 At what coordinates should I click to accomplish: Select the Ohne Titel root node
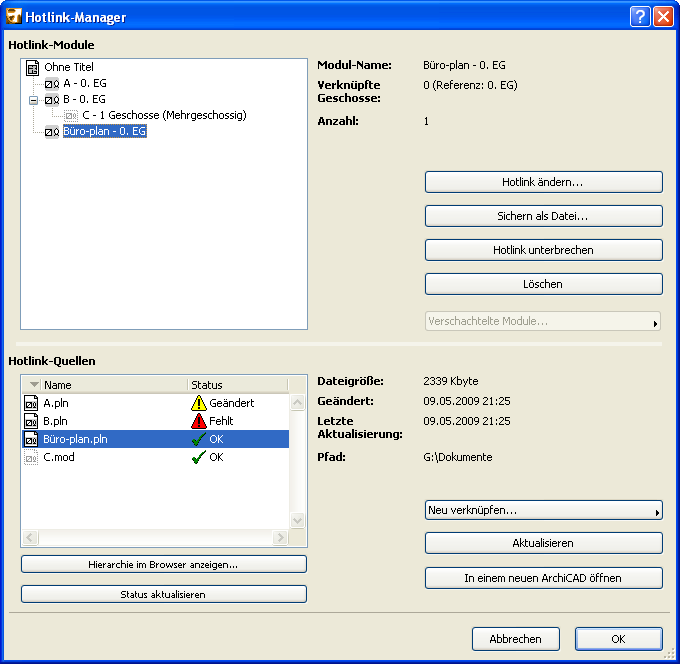(x=69, y=67)
